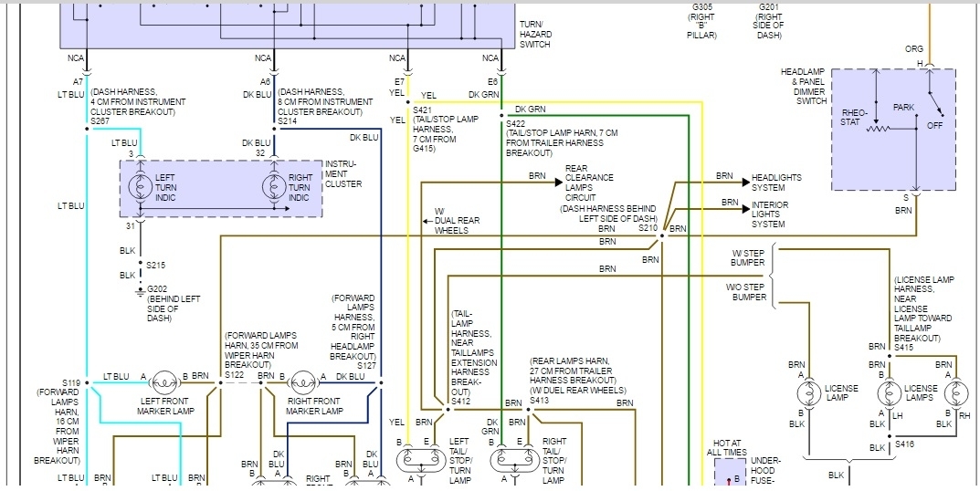Click the Headlamp & Panel Dimmer Switch label
This screenshot has height=491, width=980.
click(804, 87)
